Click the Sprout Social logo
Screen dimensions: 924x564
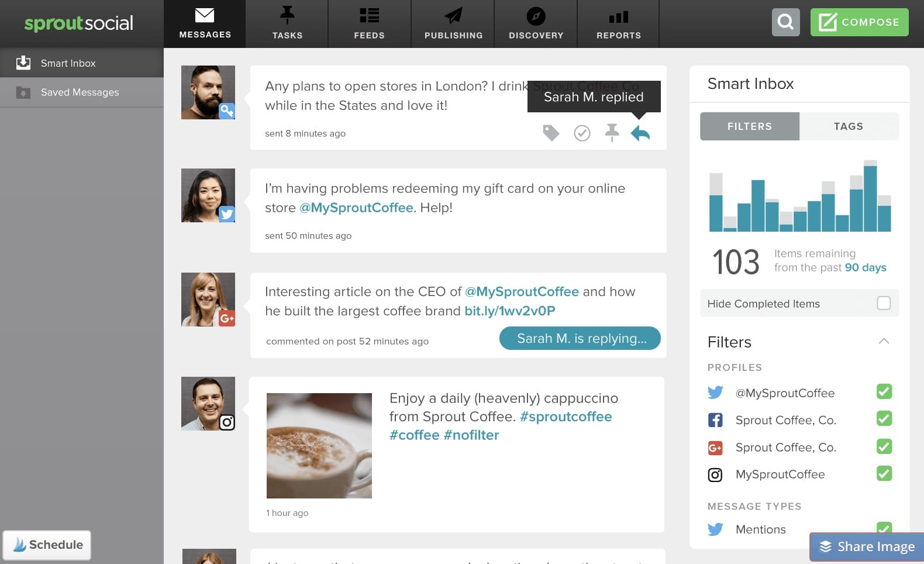[79, 23]
